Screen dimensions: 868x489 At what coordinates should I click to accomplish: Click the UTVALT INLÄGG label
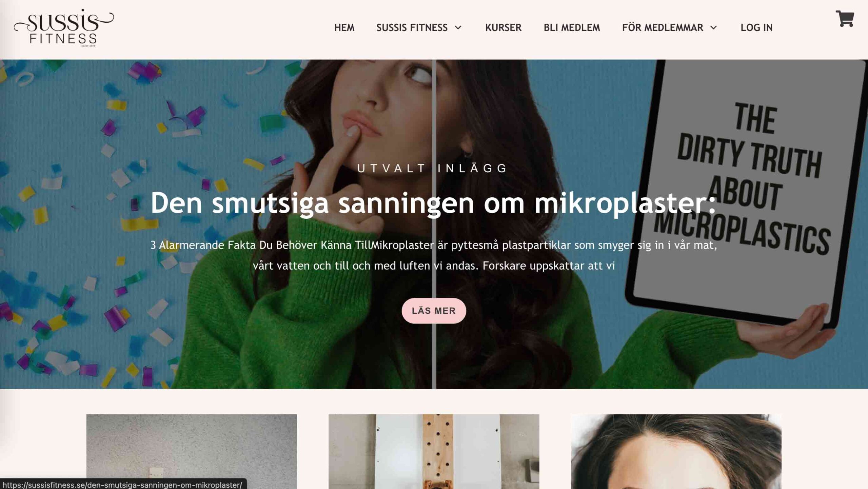coord(433,168)
